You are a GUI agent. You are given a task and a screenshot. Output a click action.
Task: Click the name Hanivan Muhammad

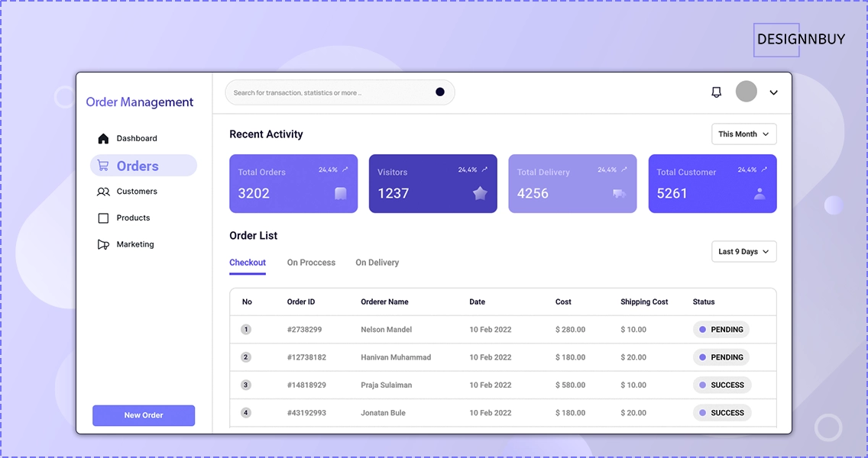[x=396, y=357]
